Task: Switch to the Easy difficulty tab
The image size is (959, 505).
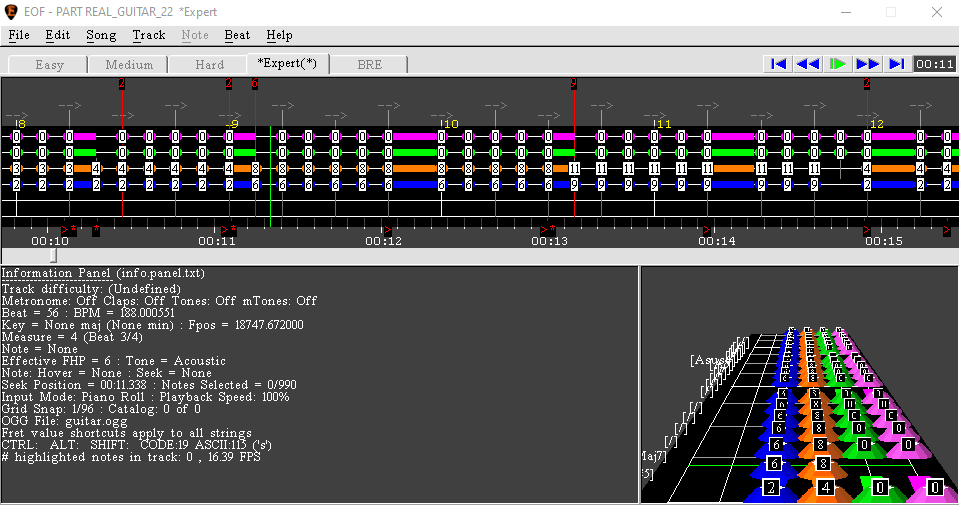Action: pos(49,65)
